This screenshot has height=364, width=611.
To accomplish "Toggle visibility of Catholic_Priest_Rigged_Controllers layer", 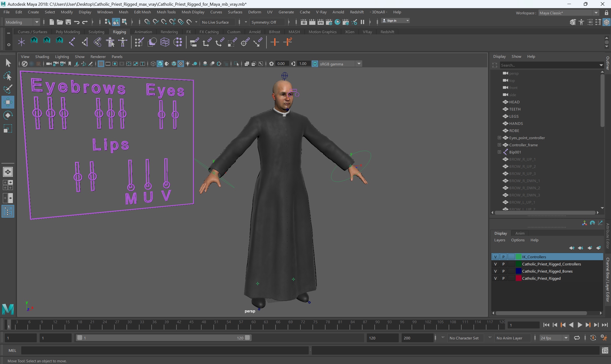I will [495, 264].
